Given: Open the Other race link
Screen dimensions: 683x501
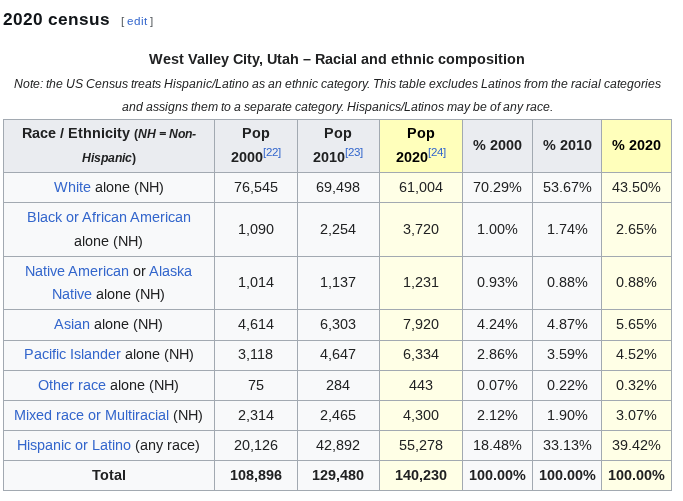Looking at the screenshot, I should (x=72, y=385).
